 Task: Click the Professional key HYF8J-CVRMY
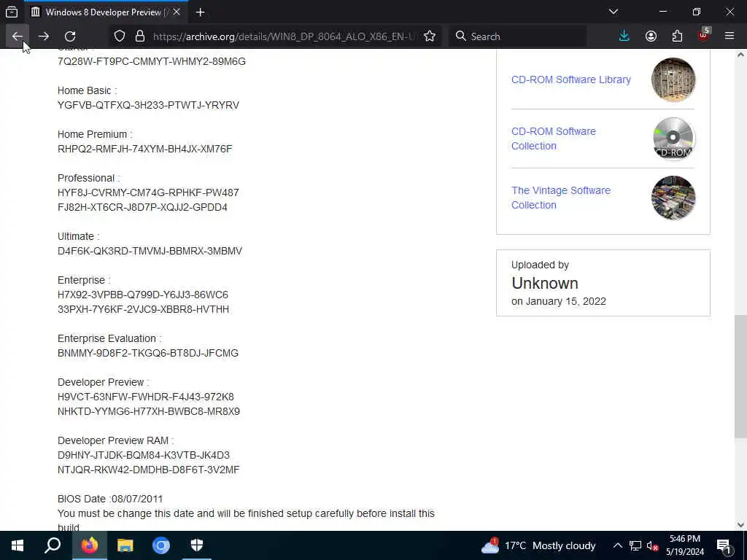point(148,192)
